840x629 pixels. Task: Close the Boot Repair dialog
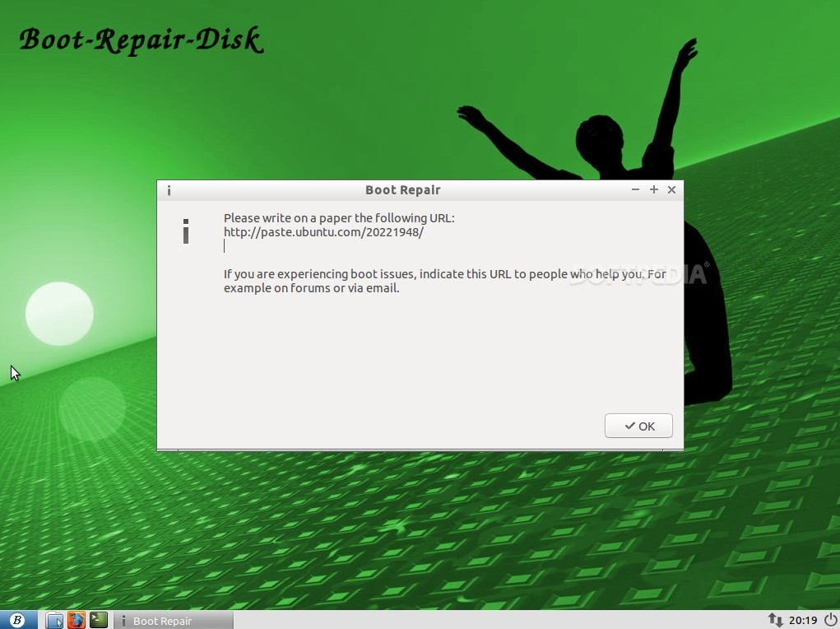672,190
